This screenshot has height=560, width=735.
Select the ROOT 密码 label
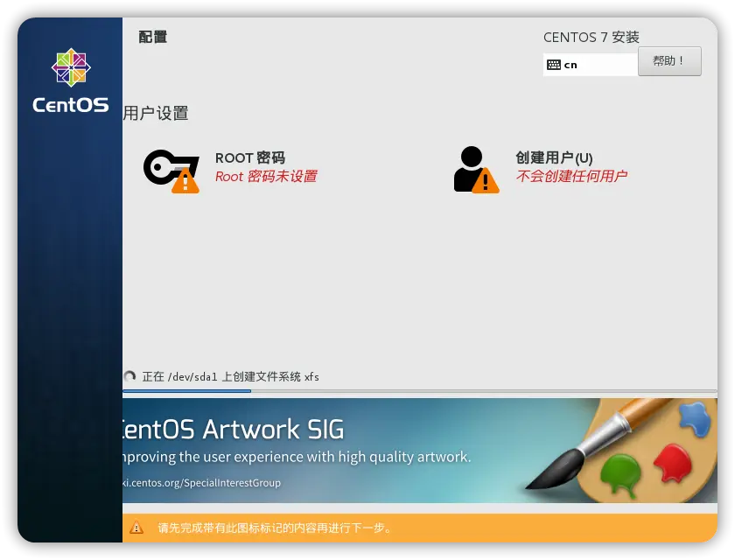(250, 157)
